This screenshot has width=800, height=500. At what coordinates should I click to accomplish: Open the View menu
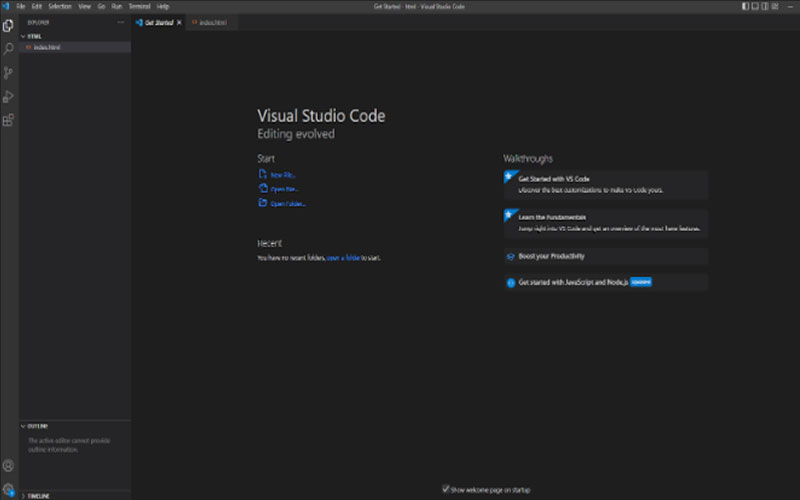pyautogui.click(x=85, y=6)
